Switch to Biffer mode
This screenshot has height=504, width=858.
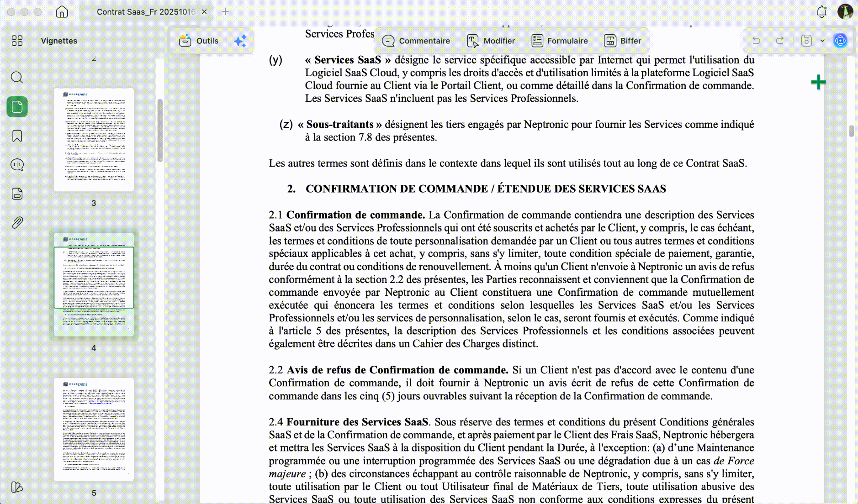pos(623,41)
